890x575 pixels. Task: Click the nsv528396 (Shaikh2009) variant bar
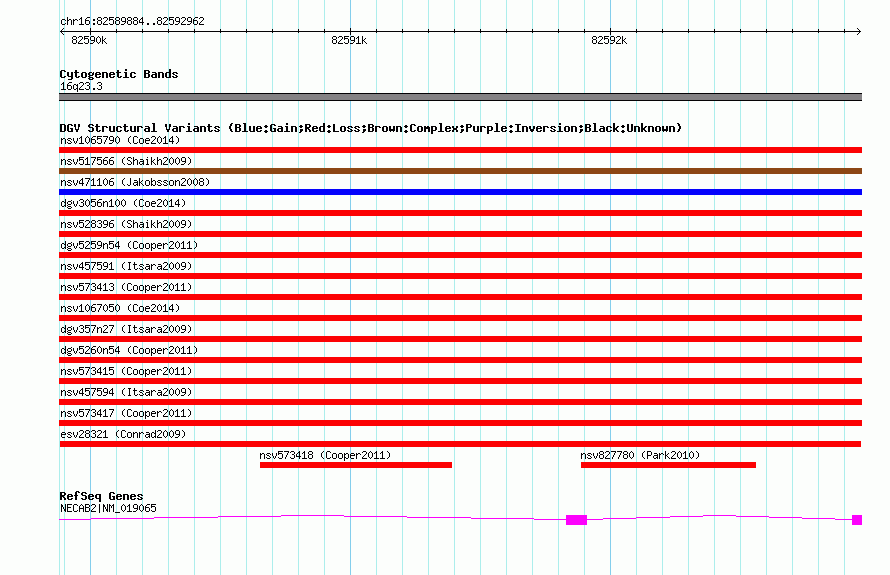coord(460,234)
